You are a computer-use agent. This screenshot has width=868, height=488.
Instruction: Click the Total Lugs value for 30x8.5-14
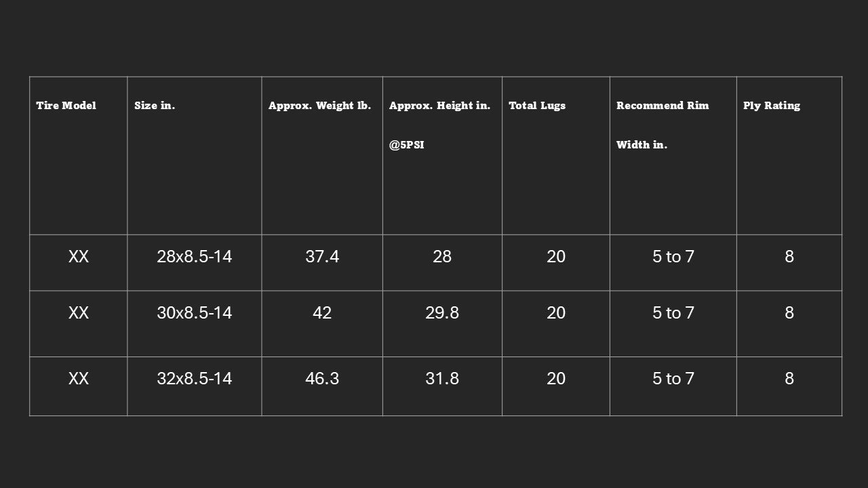click(x=556, y=313)
